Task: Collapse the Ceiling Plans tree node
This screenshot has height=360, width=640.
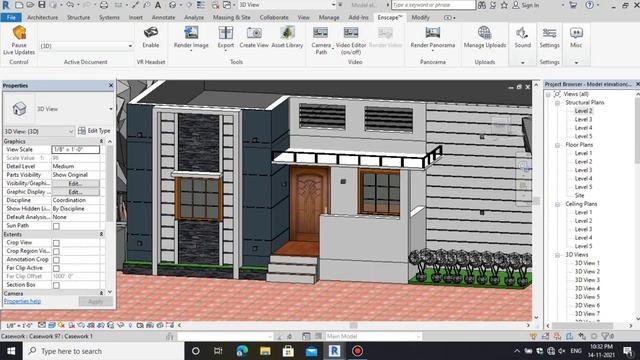Action: click(557, 204)
